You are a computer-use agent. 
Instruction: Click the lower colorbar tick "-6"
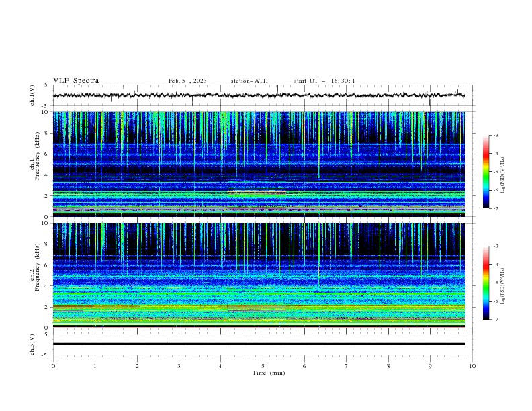[x=496, y=301]
